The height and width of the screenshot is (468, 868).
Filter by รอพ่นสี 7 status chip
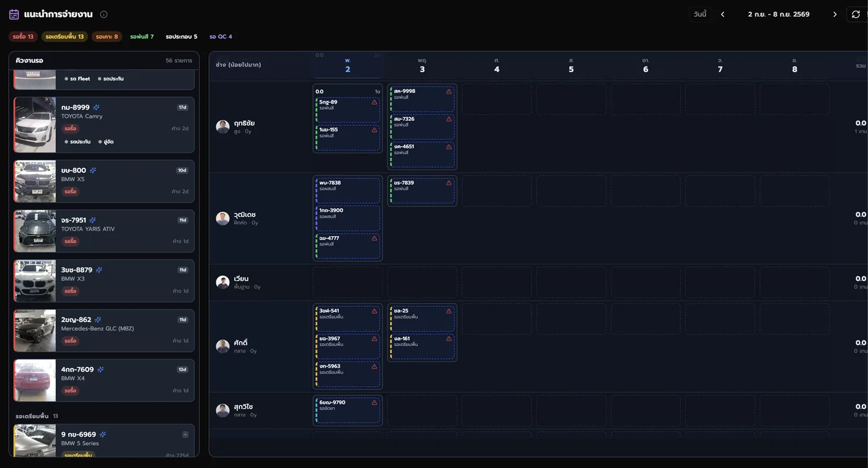[x=142, y=37]
